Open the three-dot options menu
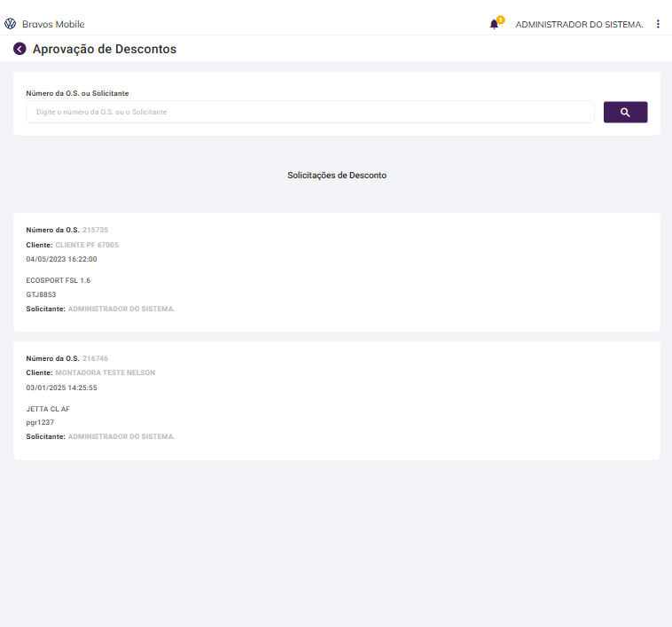This screenshot has width=672, height=627. point(658,24)
